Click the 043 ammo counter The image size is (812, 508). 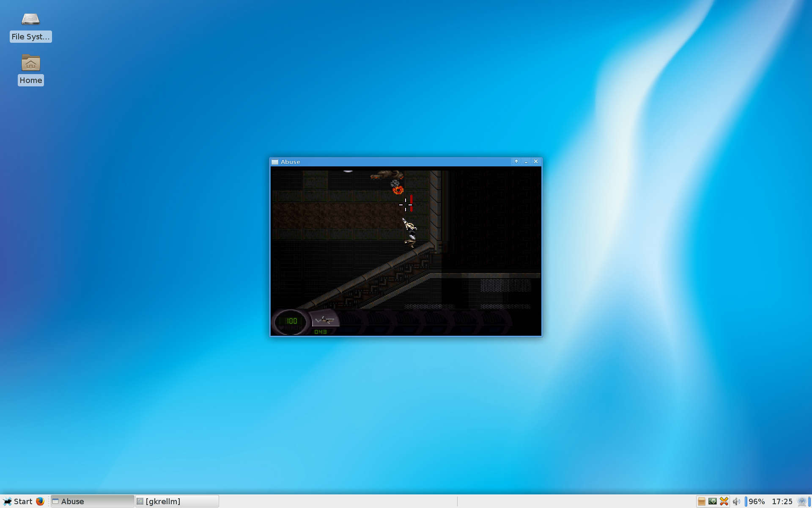(x=321, y=332)
